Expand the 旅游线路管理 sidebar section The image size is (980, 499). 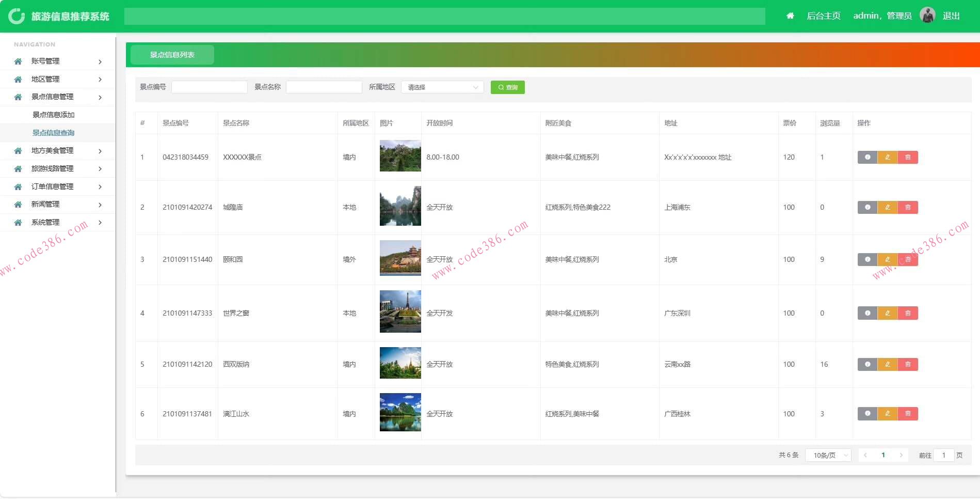(57, 169)
